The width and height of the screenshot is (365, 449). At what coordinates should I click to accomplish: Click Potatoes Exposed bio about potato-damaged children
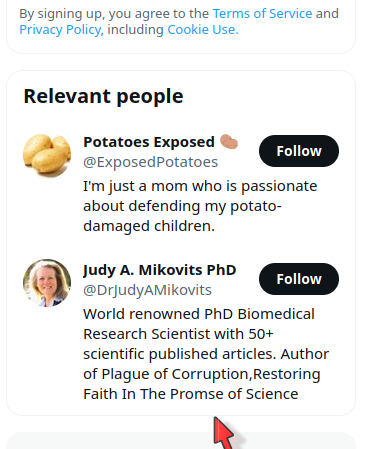click(x=200, y=206)
